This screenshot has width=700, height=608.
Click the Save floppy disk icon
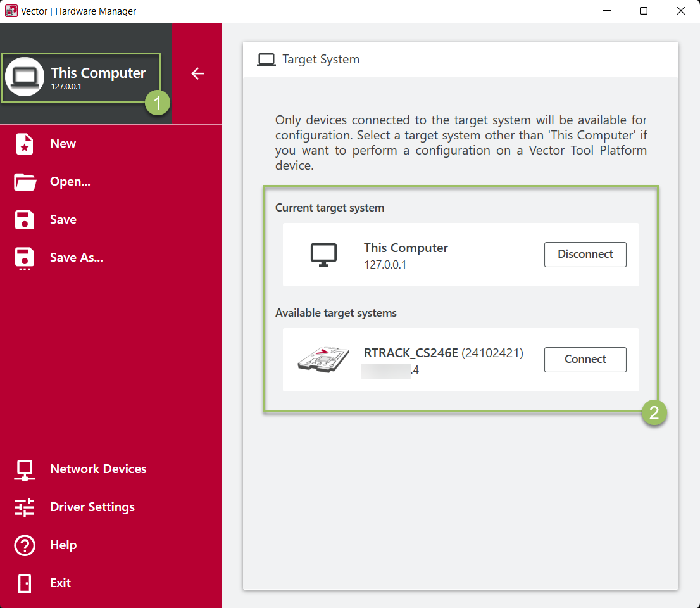[25, 220]
